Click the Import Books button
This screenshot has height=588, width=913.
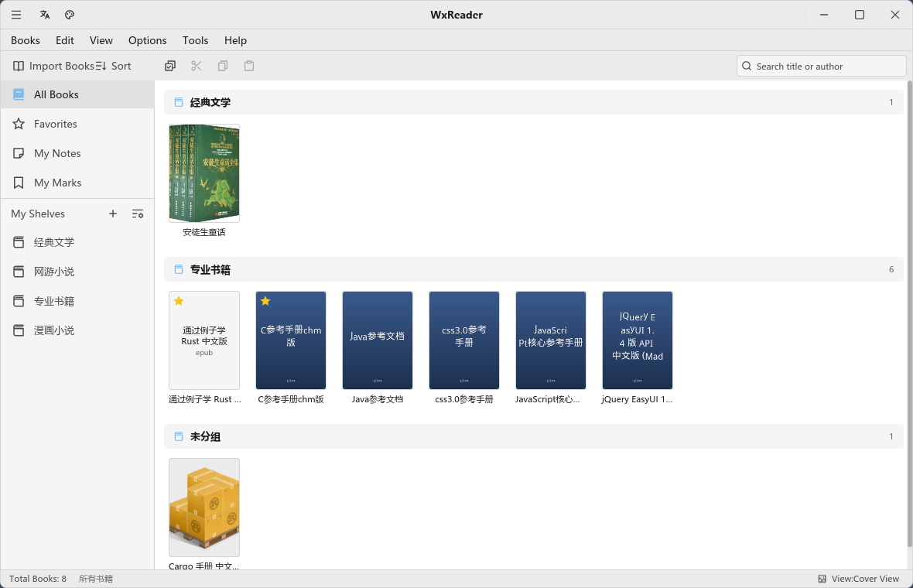(x=53, y=66)
